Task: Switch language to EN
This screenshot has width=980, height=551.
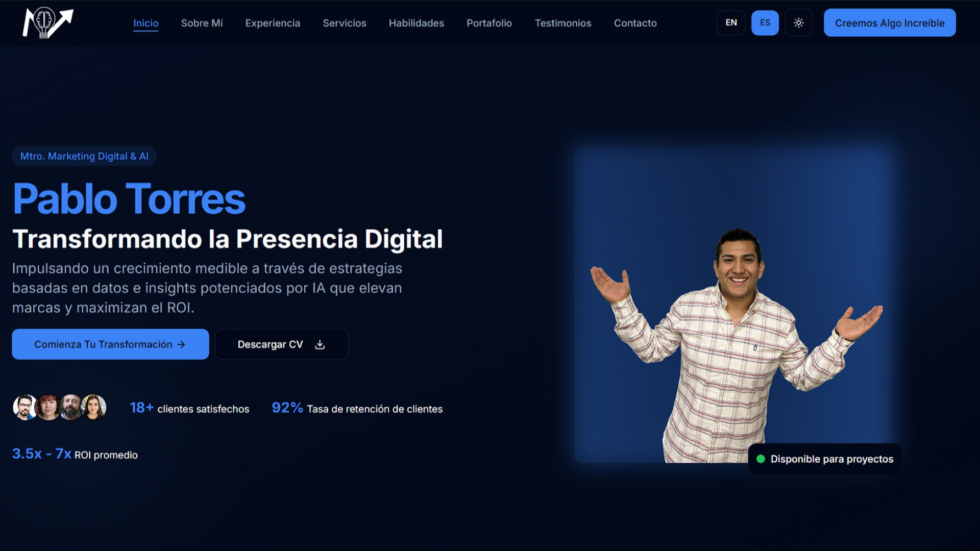Action: [x=731, y=22]
